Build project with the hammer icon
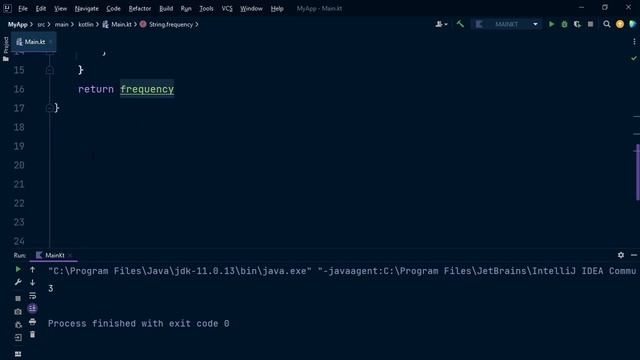640x360 pixels. tap(460, 24)
